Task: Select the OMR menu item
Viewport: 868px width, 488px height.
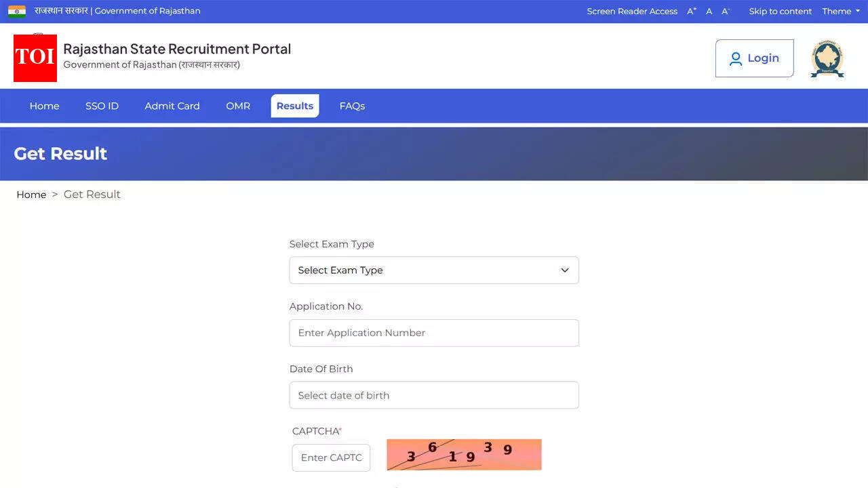Action: 238,106
